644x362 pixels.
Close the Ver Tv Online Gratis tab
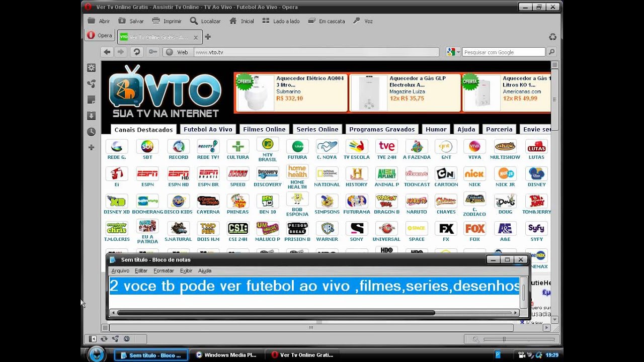point(196,37)
